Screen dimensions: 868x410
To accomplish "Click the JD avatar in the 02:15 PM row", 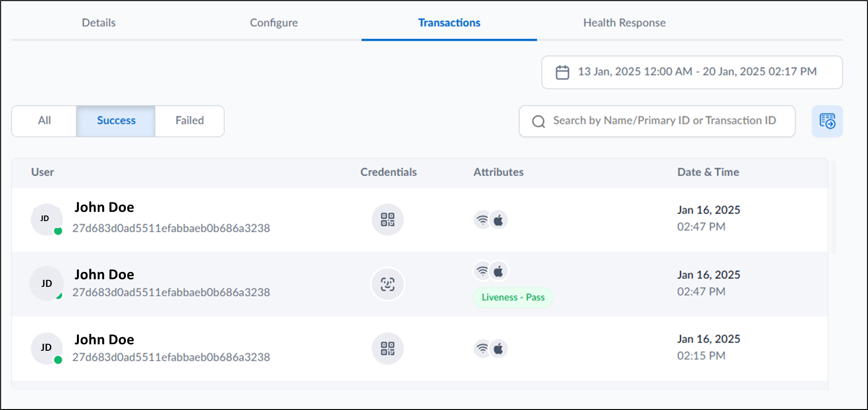I will (x=47, y=348).
